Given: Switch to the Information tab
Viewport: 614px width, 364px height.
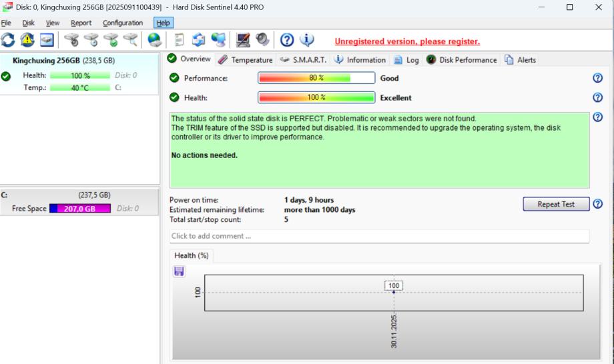Looking at the screenshot, I should (360, 60).
